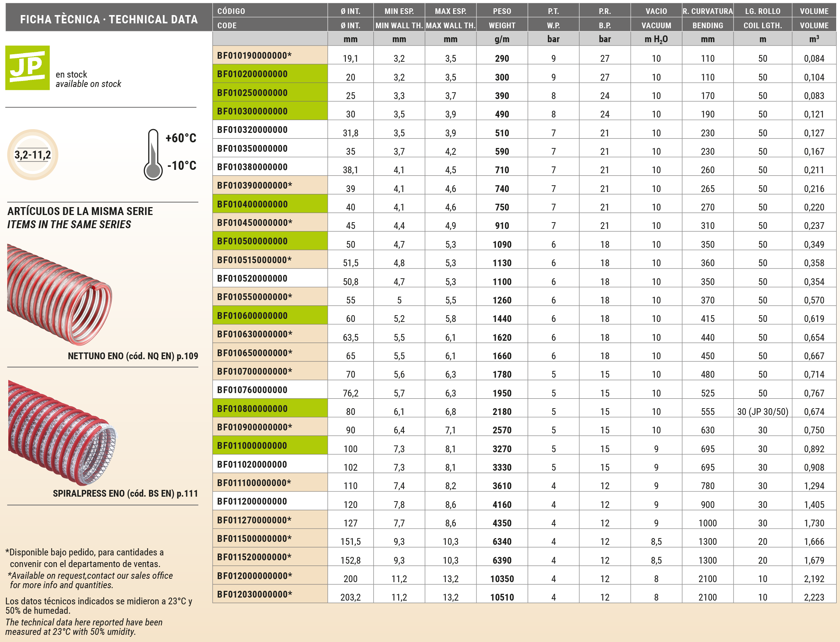Click the 30 (JP 30/50) coil length cell
The image size is (840, 642).
(762, 412)
